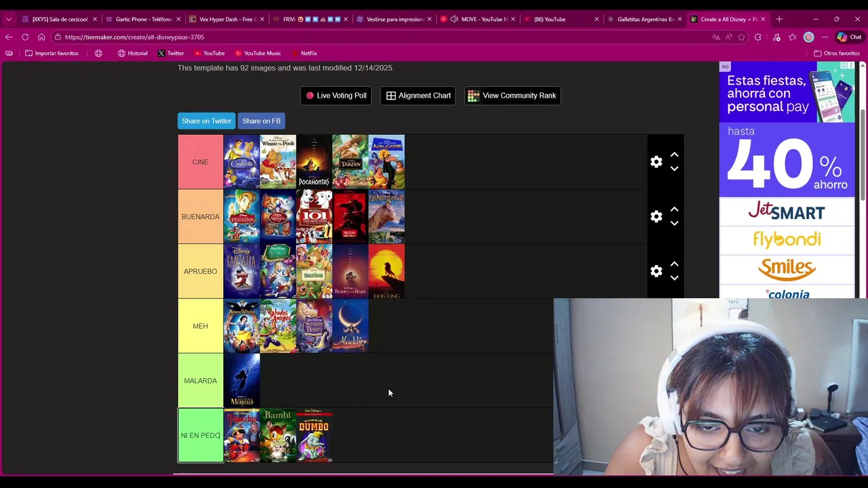This screenshot has height=488, width=868.
Task: Open the Importar favoritos bookmark
Action: (x=52, y=53)
